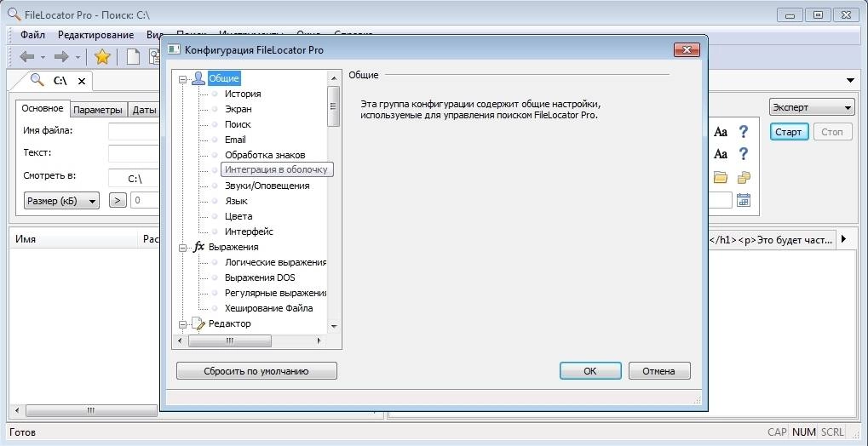
Task: Click the fx icon beside Выражения
Action: pyautogui.click(x=198, y=247)
